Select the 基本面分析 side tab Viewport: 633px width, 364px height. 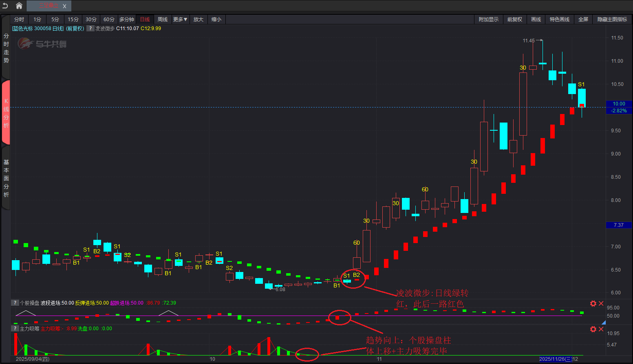click(x=6, y=178)
